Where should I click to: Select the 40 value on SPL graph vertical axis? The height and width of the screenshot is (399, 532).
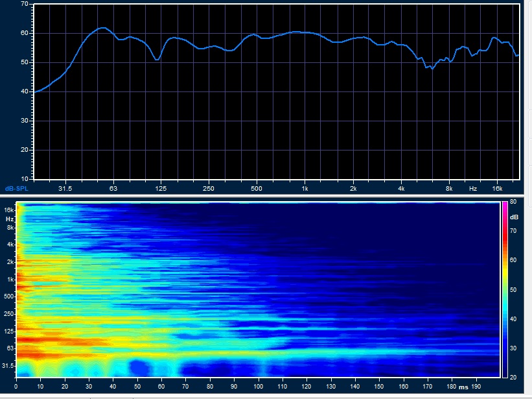(25, 91)
